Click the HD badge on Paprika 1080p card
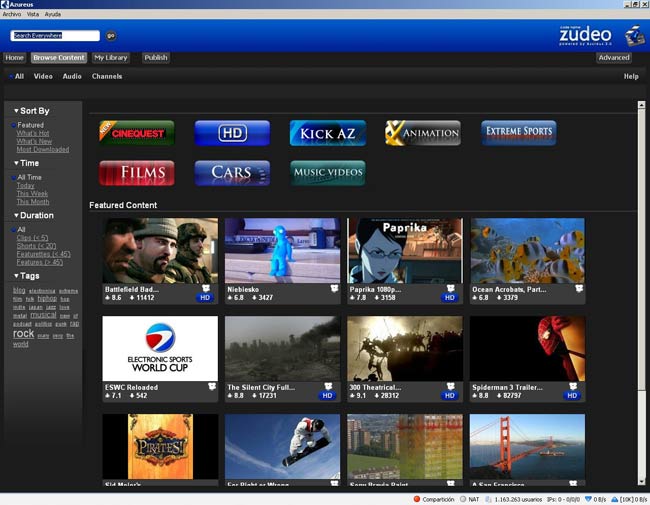Viewport: 650px width, 505px height. [x=450, y=298]
